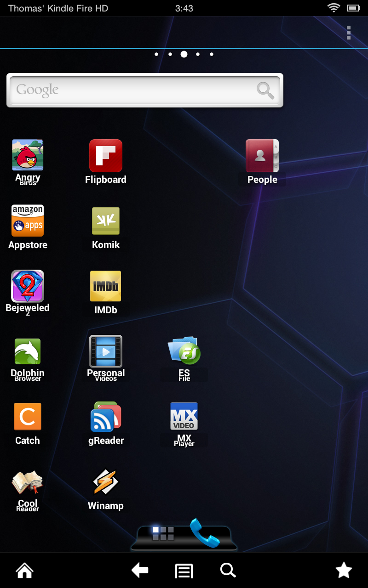
Task: Tap the magnifier in Google search widget
Action: pos(265,90)
